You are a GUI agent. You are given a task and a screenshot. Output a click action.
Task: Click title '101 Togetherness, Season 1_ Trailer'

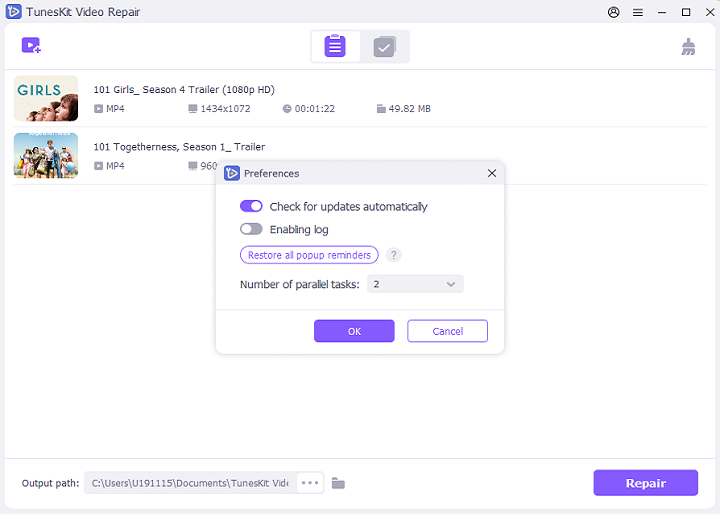pos(179,147)
